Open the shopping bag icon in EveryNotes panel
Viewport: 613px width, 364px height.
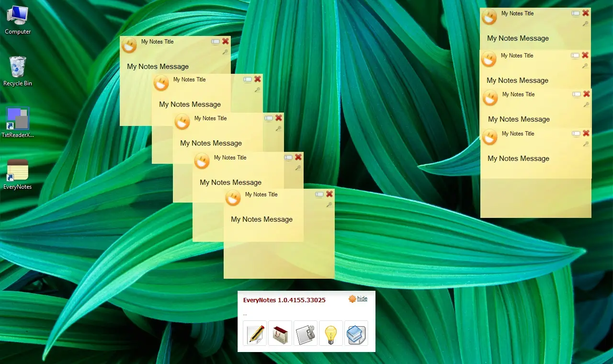281,333
